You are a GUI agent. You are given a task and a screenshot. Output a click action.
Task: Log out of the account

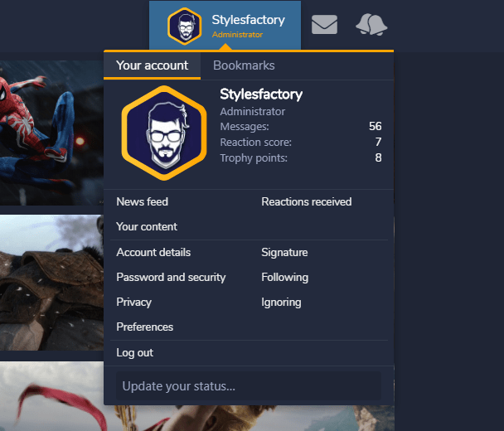(134, 352)
